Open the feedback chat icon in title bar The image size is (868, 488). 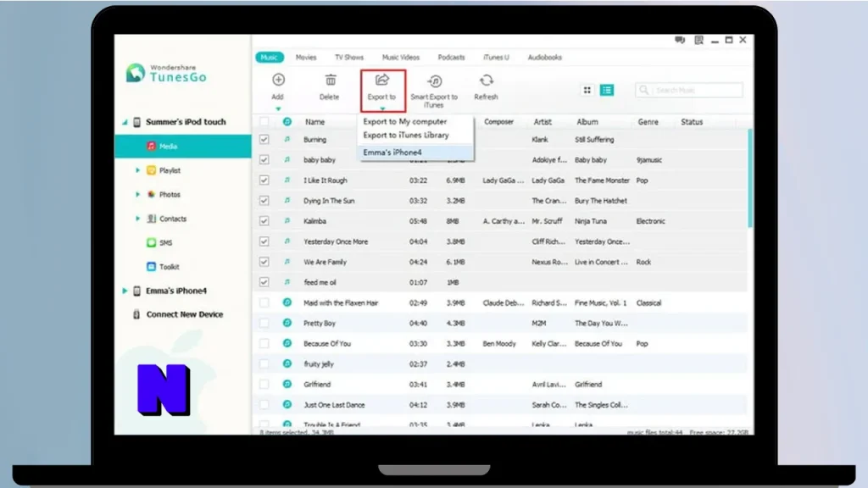[x=679, y=40]
